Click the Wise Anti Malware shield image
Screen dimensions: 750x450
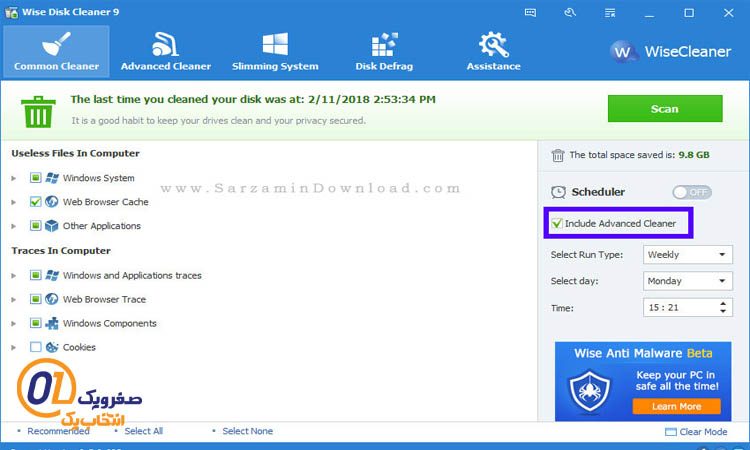click(590, 391)
